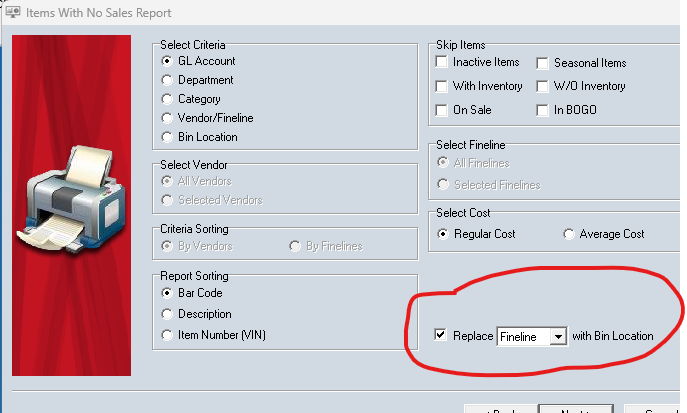Enable the Seasonal Items checkbox
The image size is (687, 413).
[542, 63]
